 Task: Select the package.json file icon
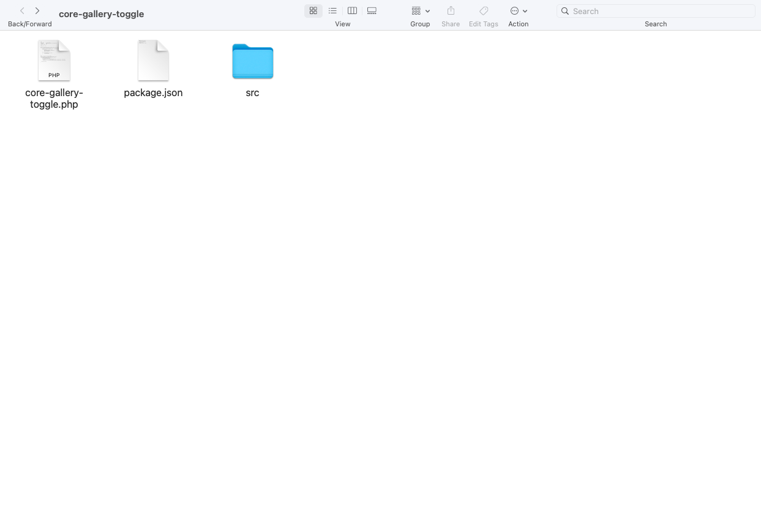click(153, 61)
